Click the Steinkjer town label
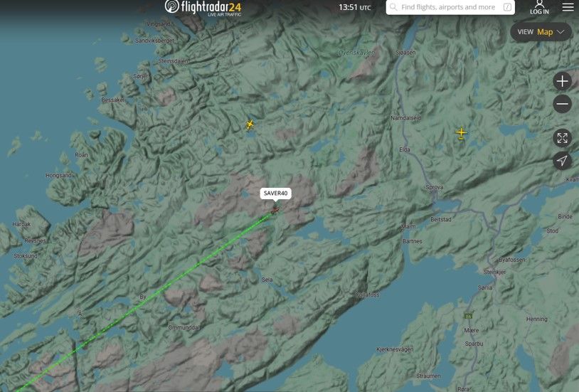 pos(492,270)
